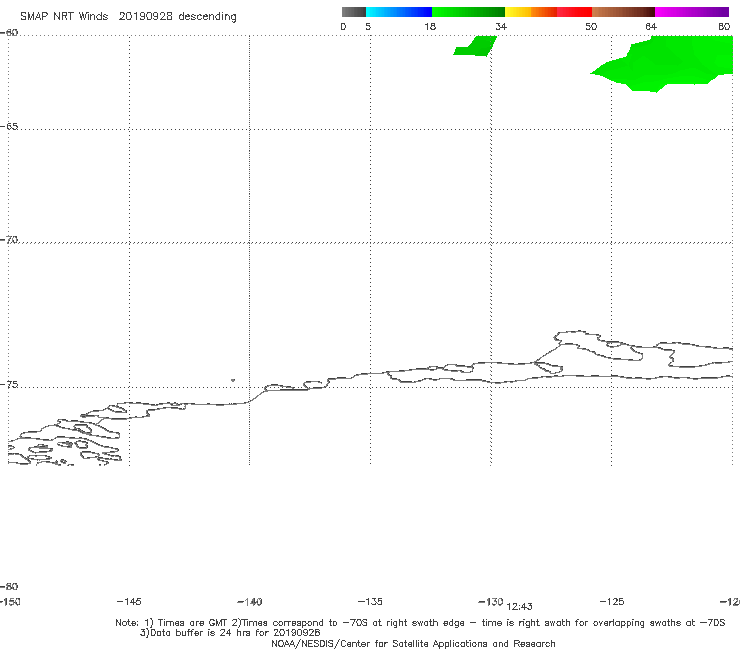
Task: Pick the gray 0–5 segment of color bar
Action: click(x=354, y=12)
